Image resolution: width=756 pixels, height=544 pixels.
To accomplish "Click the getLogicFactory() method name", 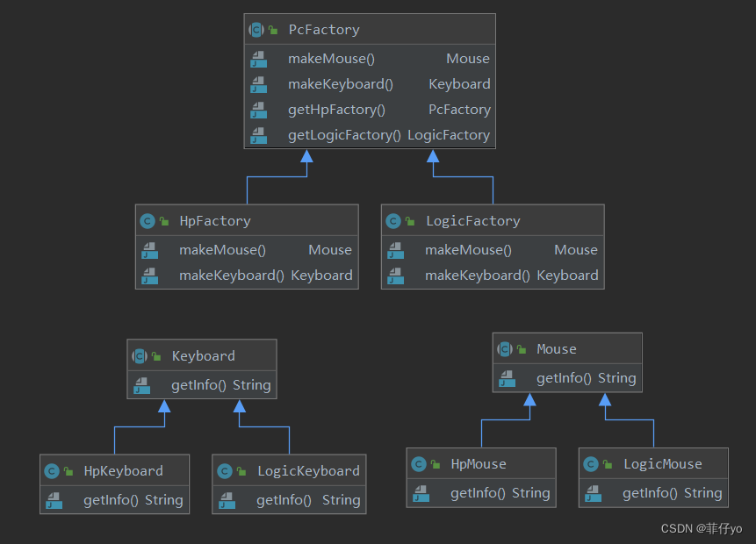I will pyautogui.click(x=344, y=135).
